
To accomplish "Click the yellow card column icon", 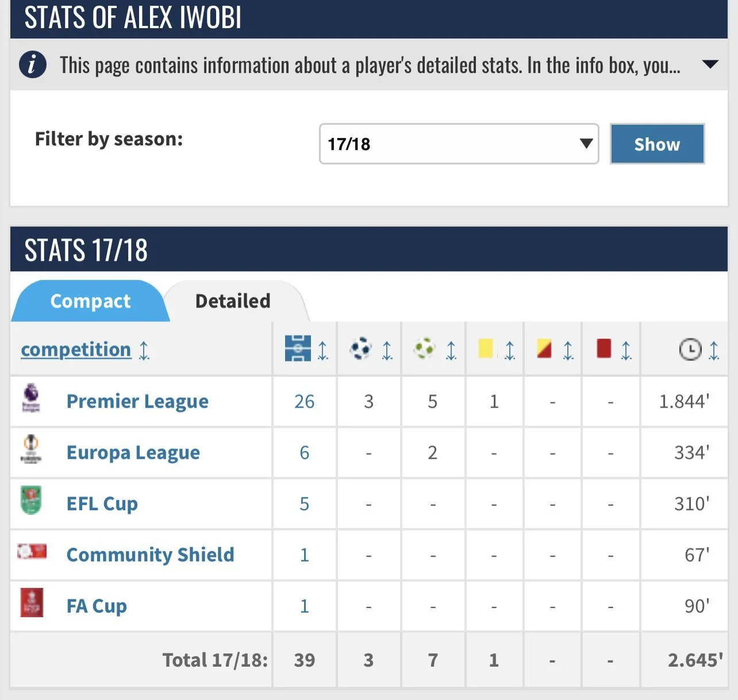I will pyautogui.click(x=486, y=349).
